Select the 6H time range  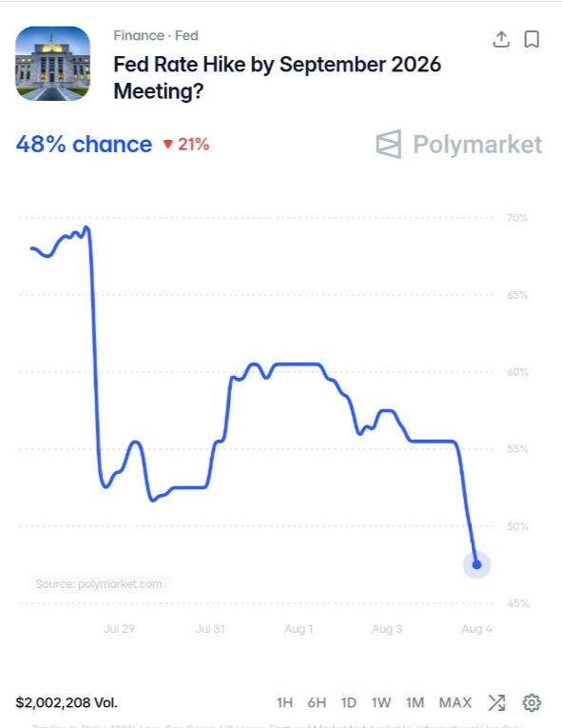tap(317, 702)
